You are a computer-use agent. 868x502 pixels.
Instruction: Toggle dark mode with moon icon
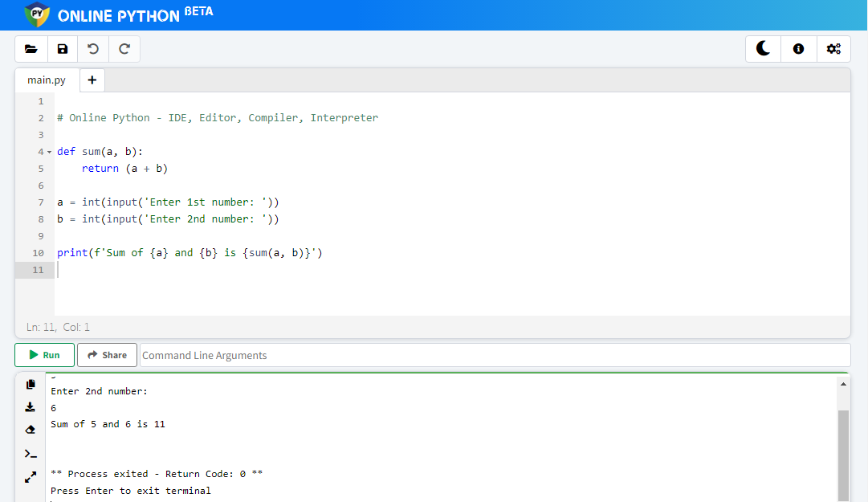pos(763,49)
